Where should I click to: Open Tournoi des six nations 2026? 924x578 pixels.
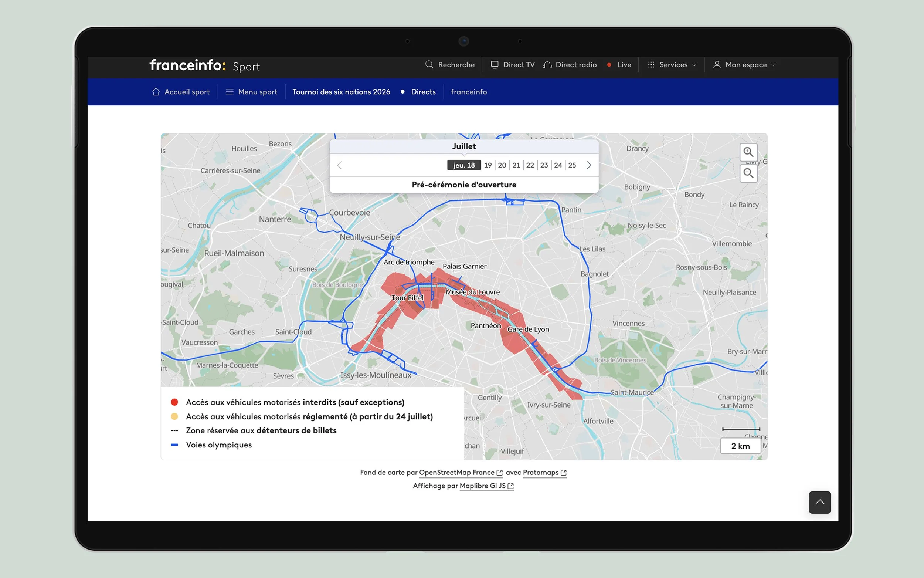[341, 92]
